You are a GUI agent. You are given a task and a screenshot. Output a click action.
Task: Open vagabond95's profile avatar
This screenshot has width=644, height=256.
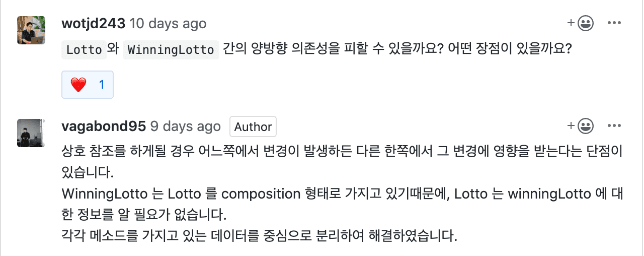point(31,133)
